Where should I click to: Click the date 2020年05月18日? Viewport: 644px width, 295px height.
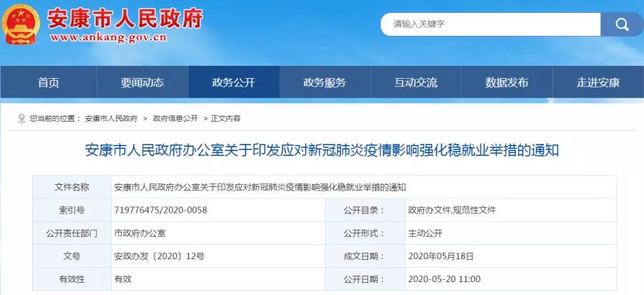[441, 256]
